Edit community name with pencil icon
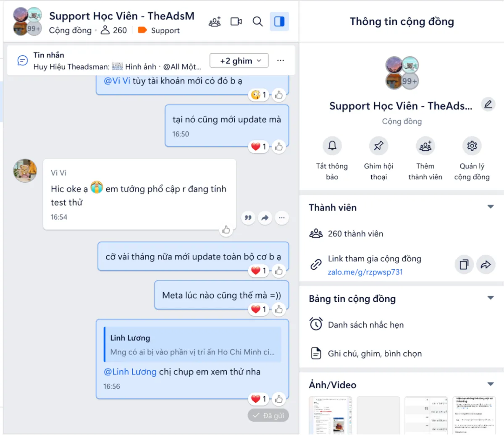Viewport: 504px width, 435px height. click(x=488, y=104)
